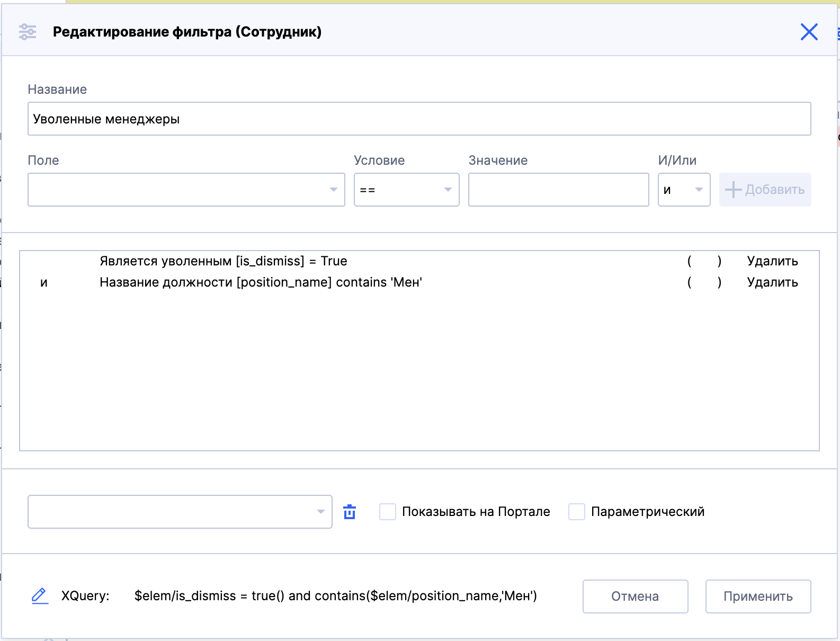Add closing parenthesis to position_name row
The image size is (840, 641).
pos(719,282)
